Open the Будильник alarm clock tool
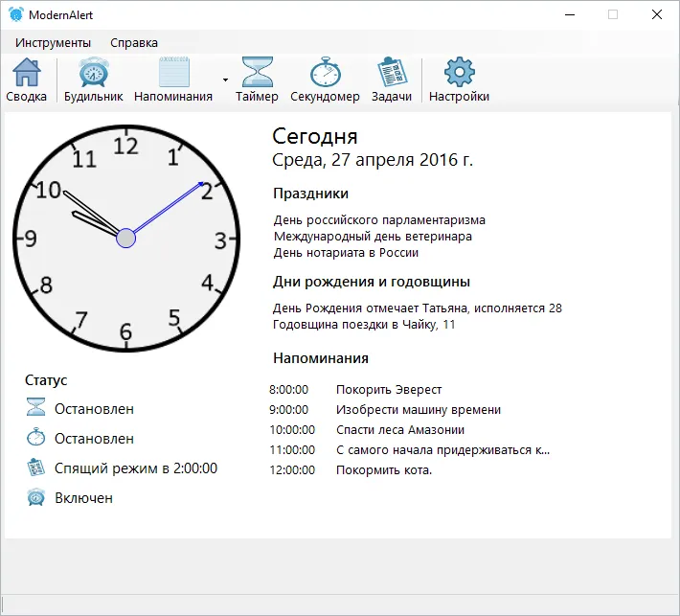 click(93, 80)
